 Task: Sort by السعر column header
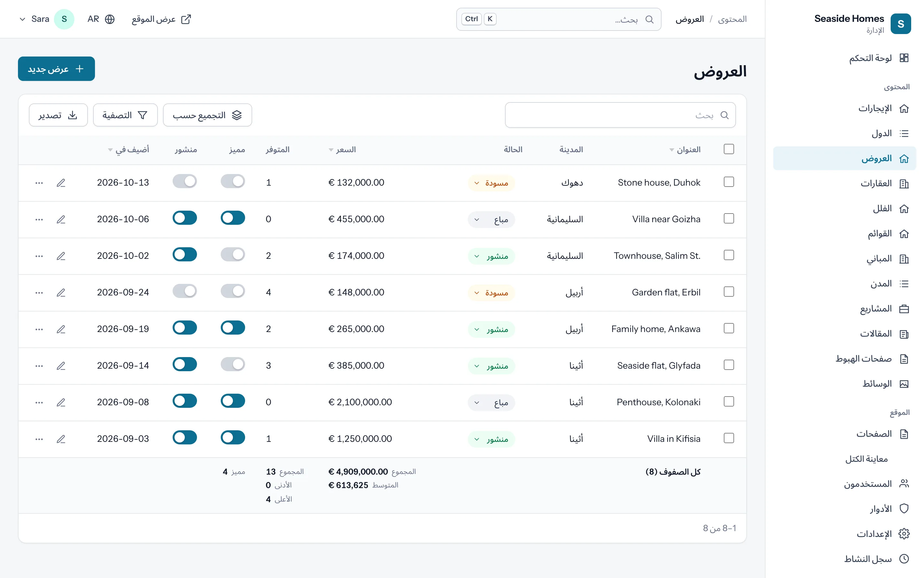pyautogui.click(x=343, y=149)
